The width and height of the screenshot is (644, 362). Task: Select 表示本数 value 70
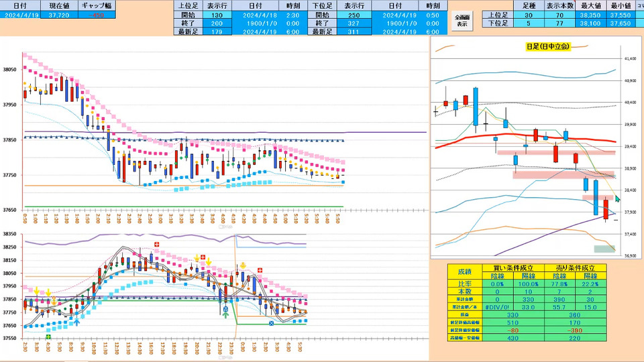[559, 15]
